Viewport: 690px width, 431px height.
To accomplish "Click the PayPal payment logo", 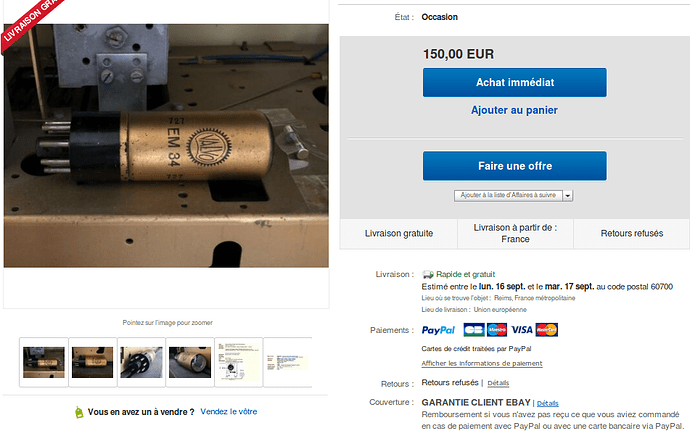I will (438, 330).
